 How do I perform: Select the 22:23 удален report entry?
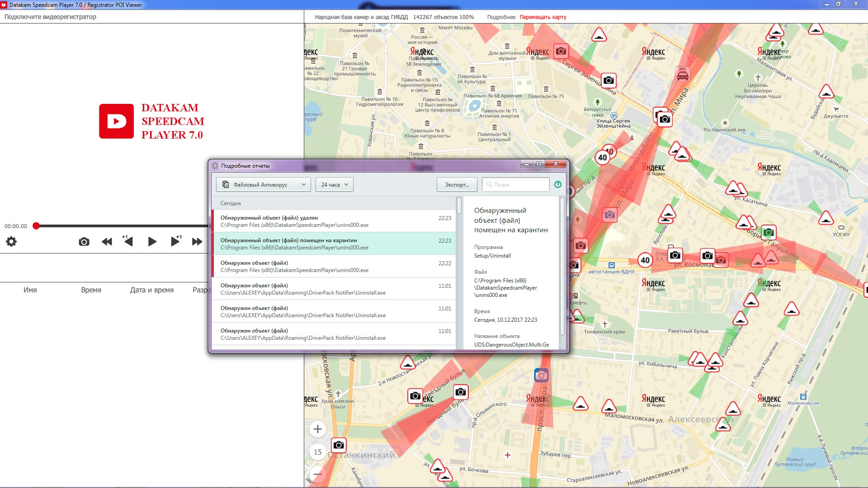click(x=334, y=221)
